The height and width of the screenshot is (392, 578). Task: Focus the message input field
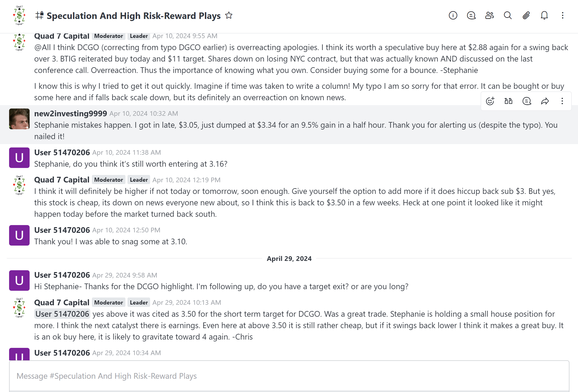tap(289, 376)
